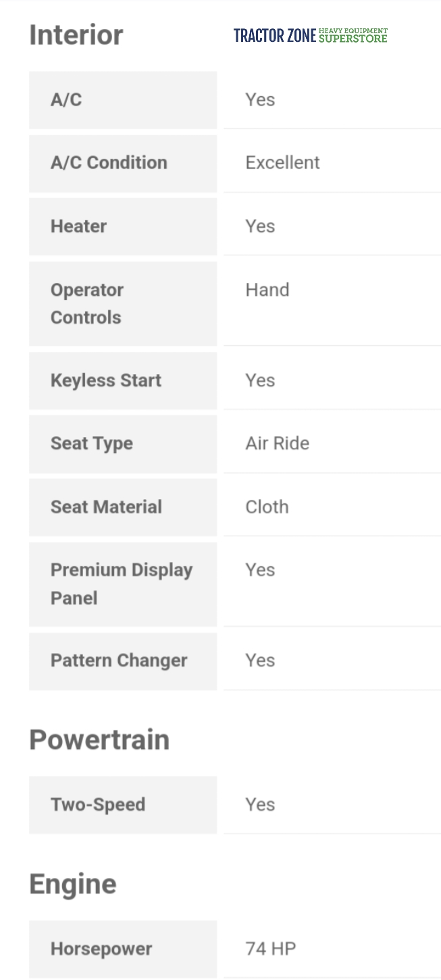Click the Hand value for Operator Controls
Screen dimensions: 441x980
(267, 290)
